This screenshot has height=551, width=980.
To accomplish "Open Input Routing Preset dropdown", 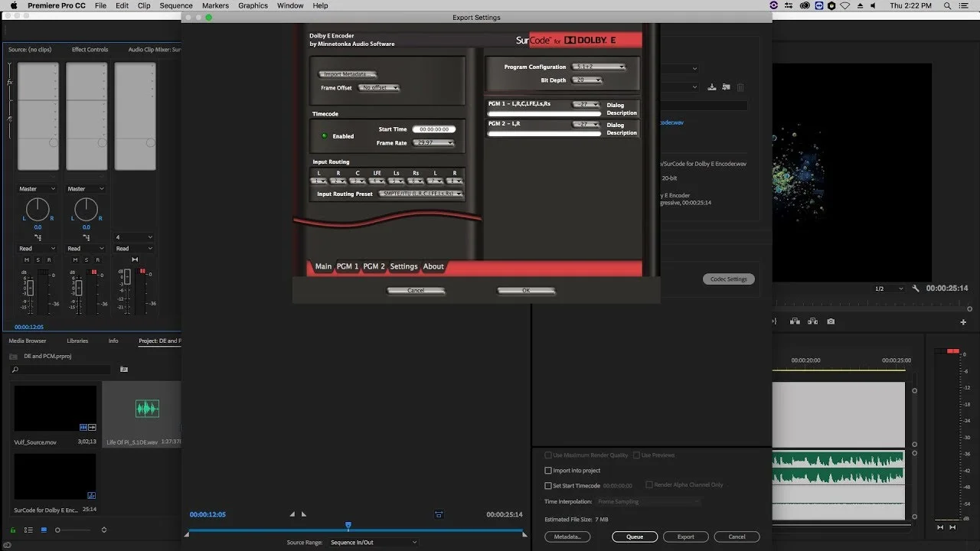I will click(x=420, y=194).
